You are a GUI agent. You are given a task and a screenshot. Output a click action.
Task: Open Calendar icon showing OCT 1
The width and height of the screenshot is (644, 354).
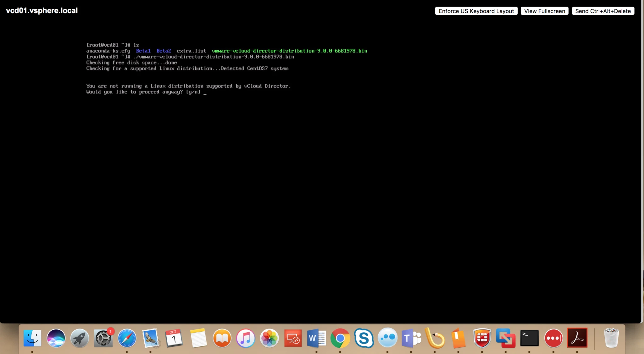point(174,338)
